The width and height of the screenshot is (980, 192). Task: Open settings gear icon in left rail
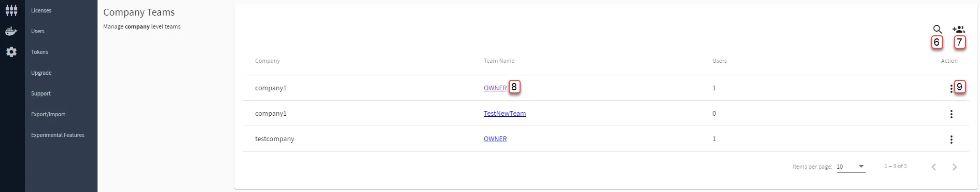pos(11,52)
